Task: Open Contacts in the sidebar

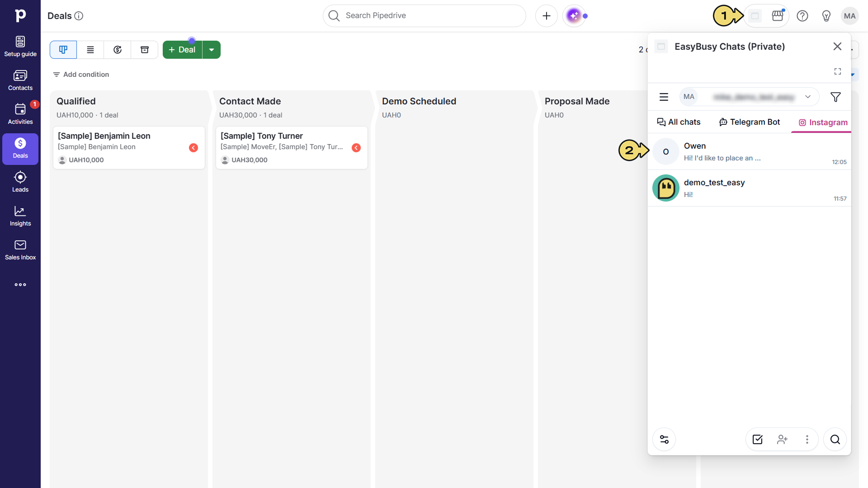Action: coord(20,80)
